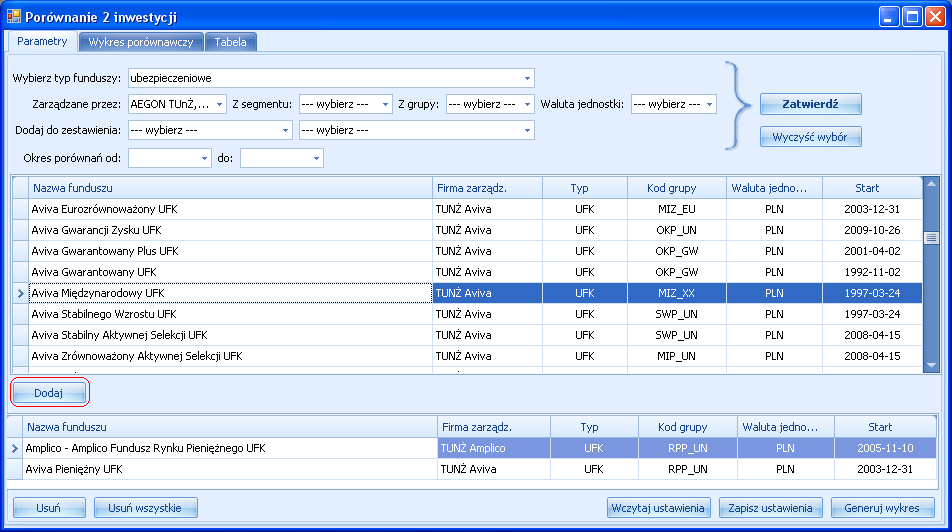The width and height of the screenshot is (952, 532).
Task: Click the upper table scrollbar thumb
Action: point(931,237)
